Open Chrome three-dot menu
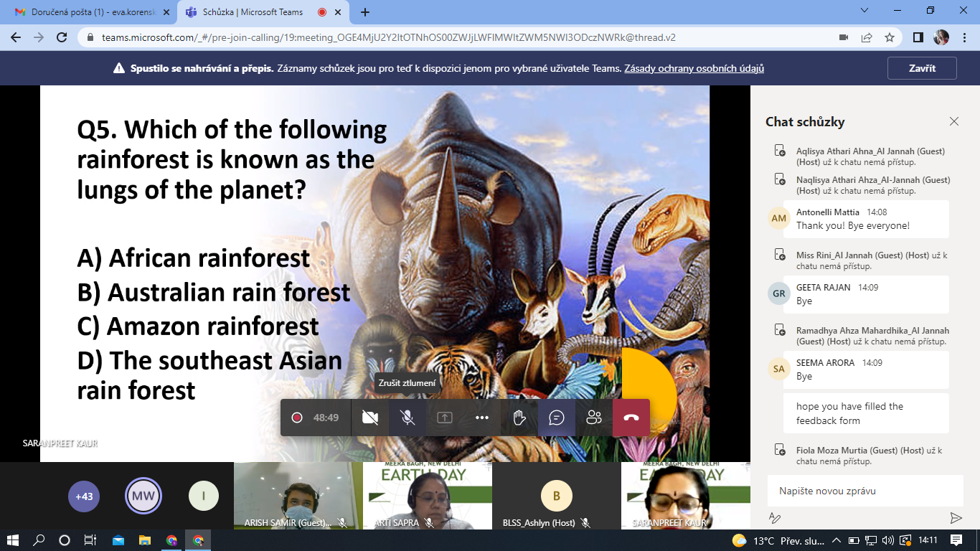Viewport: 980px width, 551px height. pyautogui.click(x=964, y=37)
